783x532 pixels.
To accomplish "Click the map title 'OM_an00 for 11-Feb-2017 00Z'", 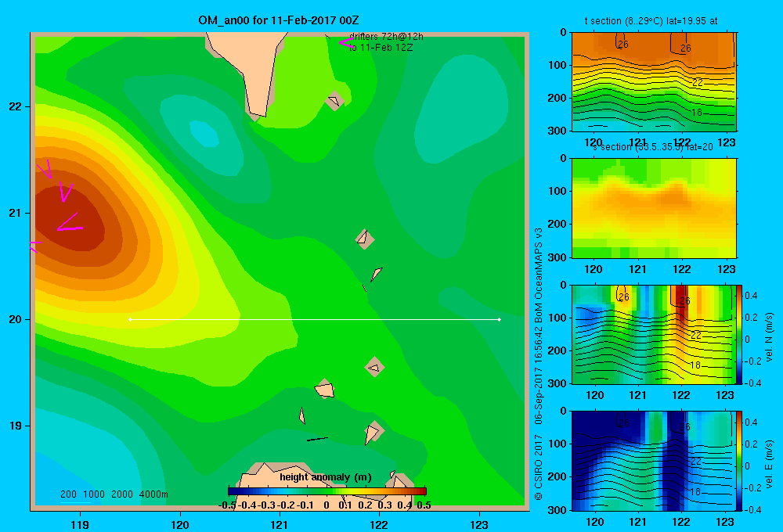I will pos(278,20).
